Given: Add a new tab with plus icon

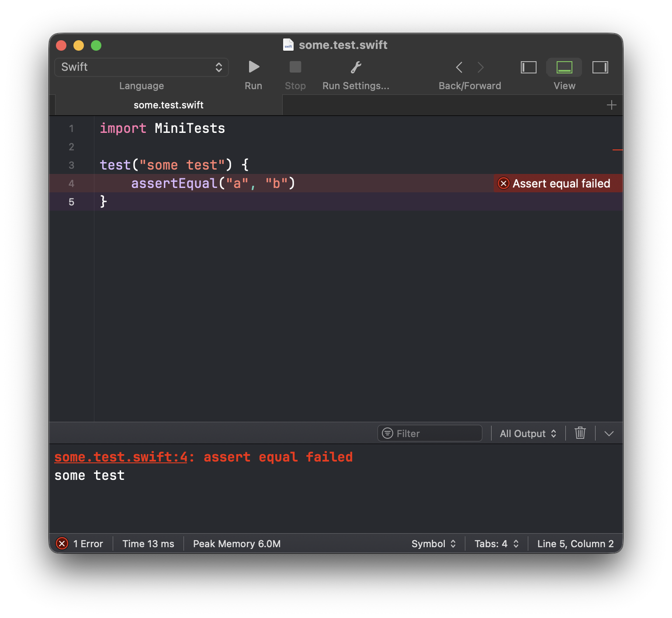Looking at the screenshot, I should (611, 105).
